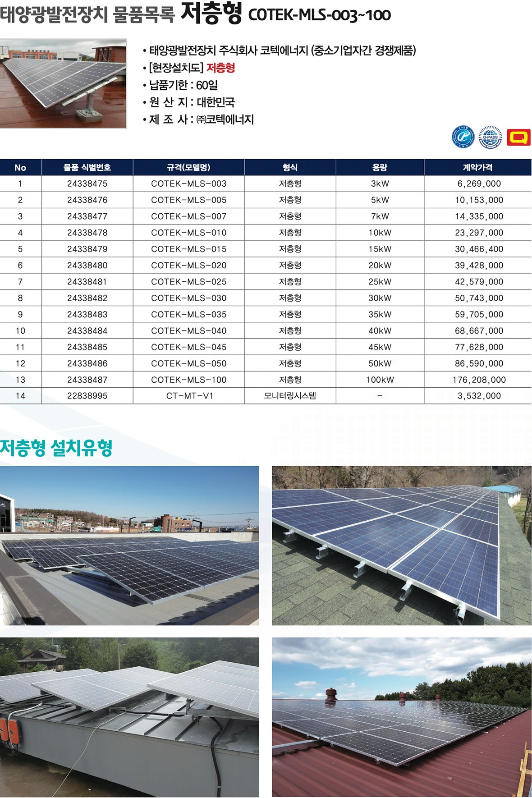The image size is (532, 798).
Task: Click the 'No' column header
Action: [20, 167]
